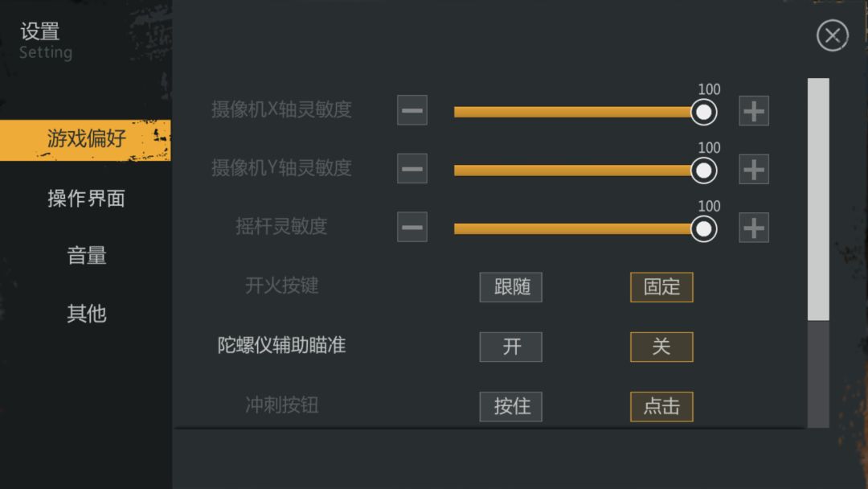Click the 摄像机X轴灵敏度 slider handle

[x=703, y=113]
